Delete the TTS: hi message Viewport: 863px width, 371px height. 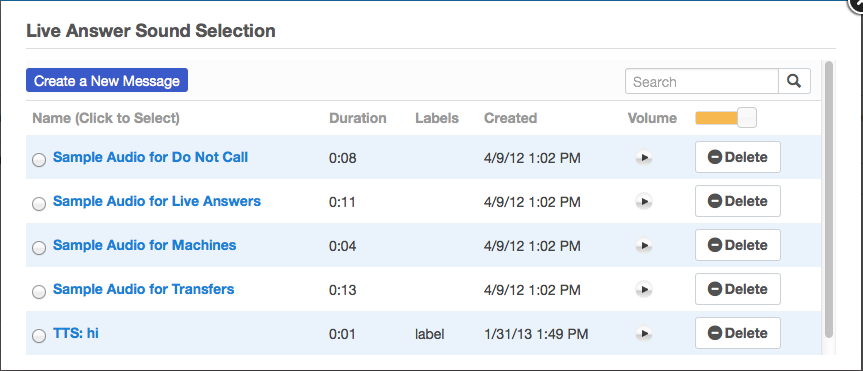pyautogui.click(x=738, y=333)
